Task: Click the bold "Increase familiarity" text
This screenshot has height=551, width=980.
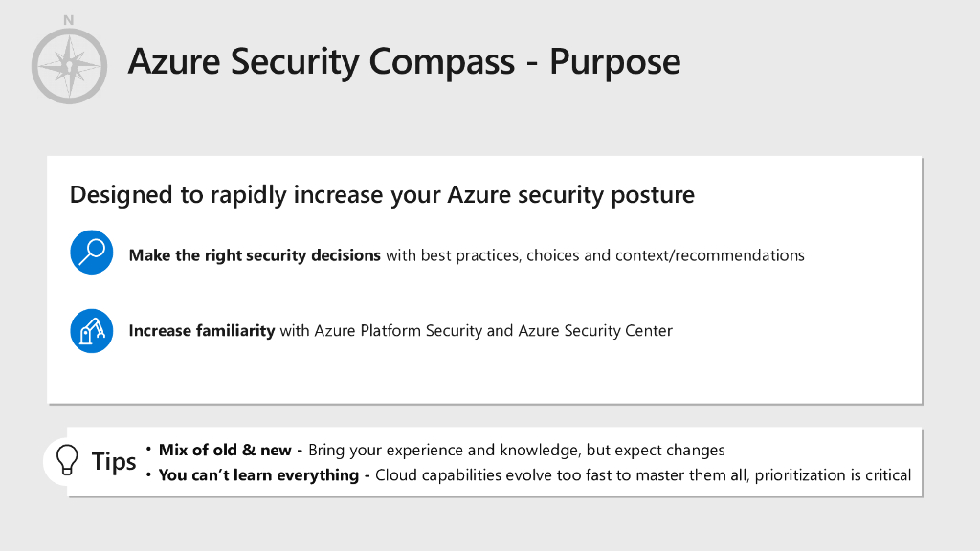Action: [202, 331]
